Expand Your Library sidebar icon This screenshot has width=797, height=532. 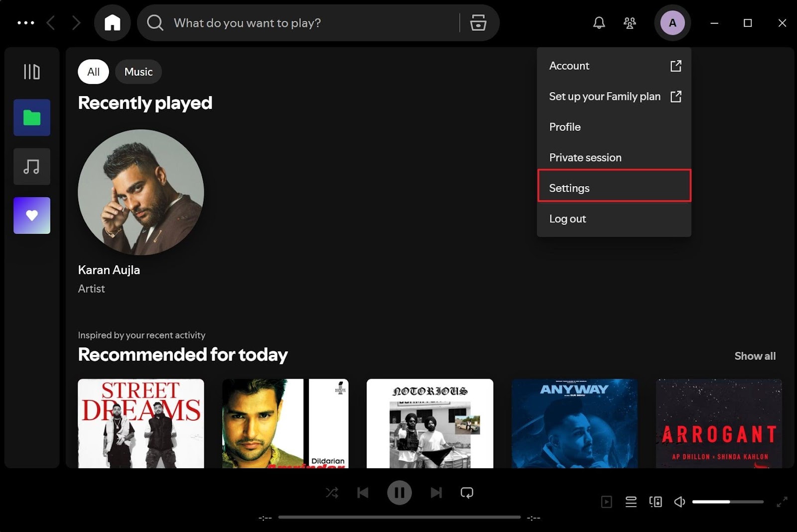(x=32, y=72)
